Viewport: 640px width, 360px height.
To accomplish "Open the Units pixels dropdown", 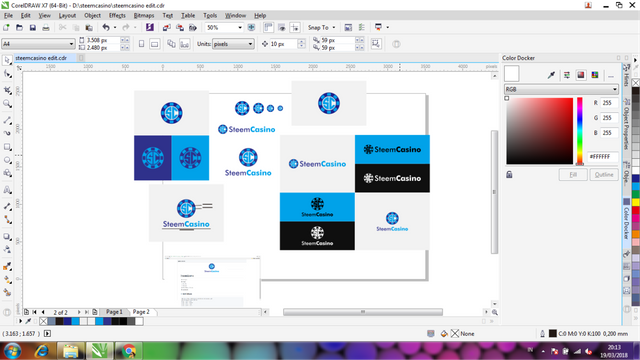I will click(x=250, y=44).
